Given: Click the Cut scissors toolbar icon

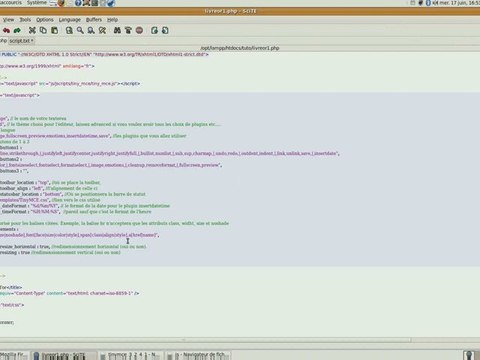Looking at the screenshot, I should pos(32,31).
